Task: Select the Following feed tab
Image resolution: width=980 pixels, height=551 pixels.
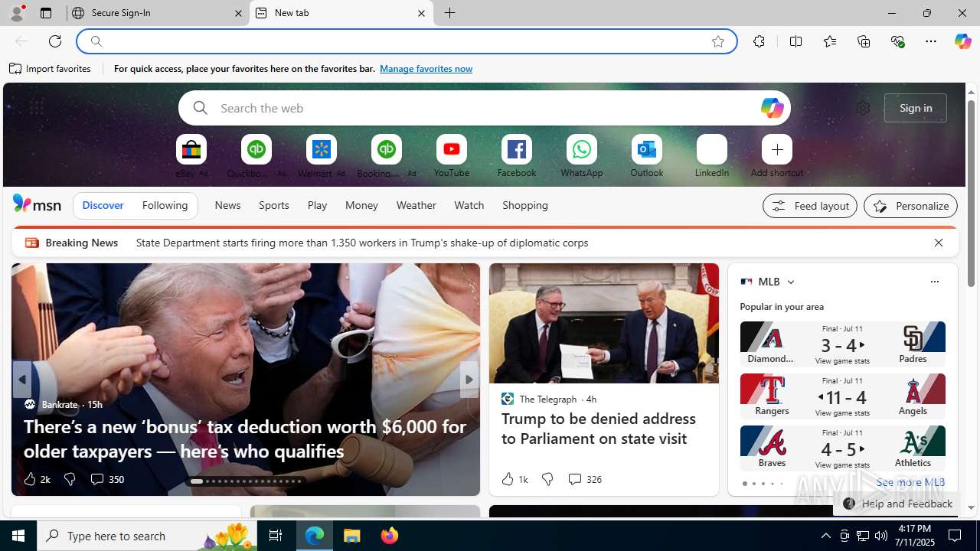Action: [x=165, y=205]
